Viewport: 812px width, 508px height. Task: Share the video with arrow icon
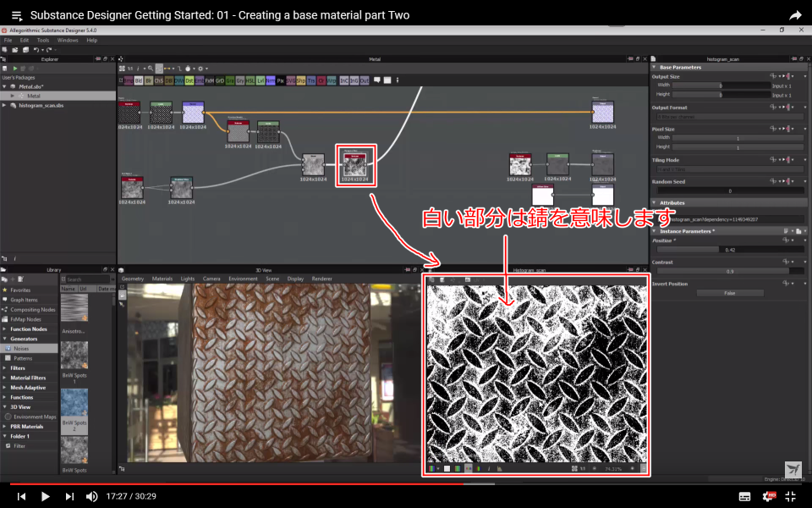coord(795,15)
